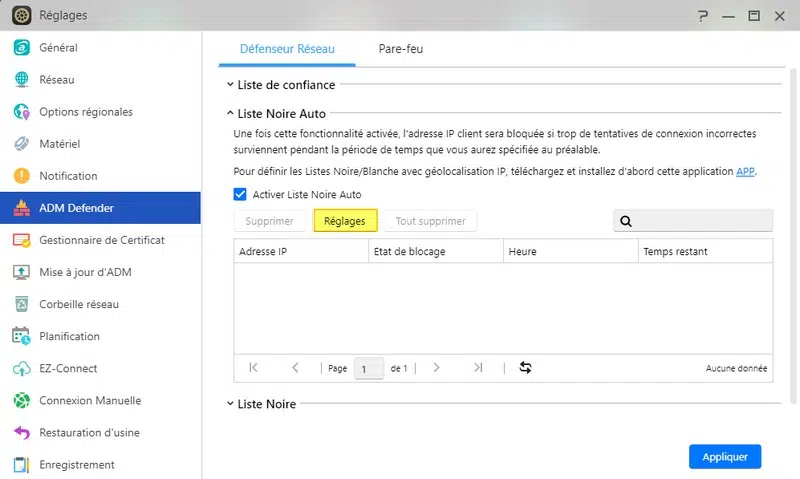Sort by the Temps restant column

click(705, 251)
